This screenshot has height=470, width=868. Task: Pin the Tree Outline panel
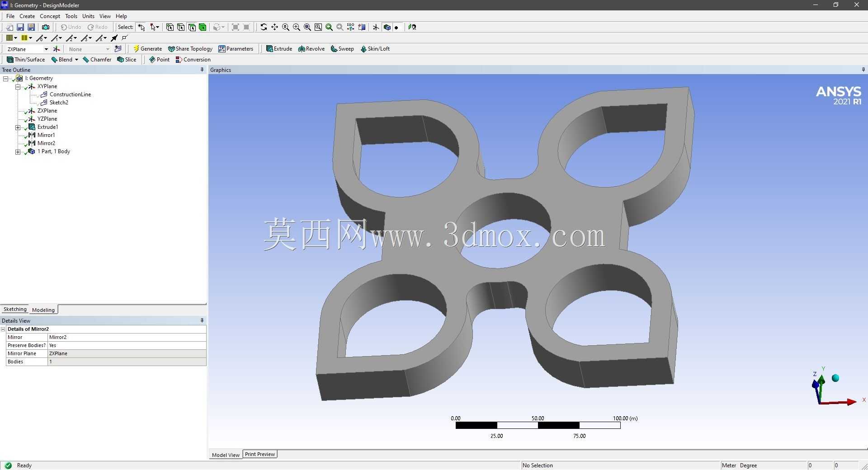(x=202, y=70)
